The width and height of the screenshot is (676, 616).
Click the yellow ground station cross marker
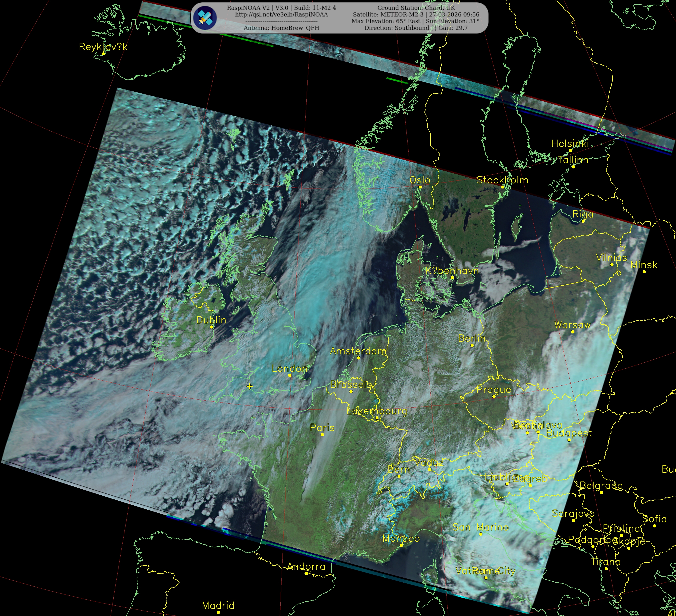249,386
